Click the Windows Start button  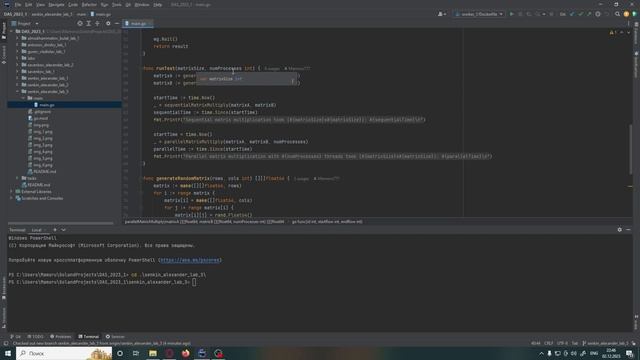[x=7, y=353]
